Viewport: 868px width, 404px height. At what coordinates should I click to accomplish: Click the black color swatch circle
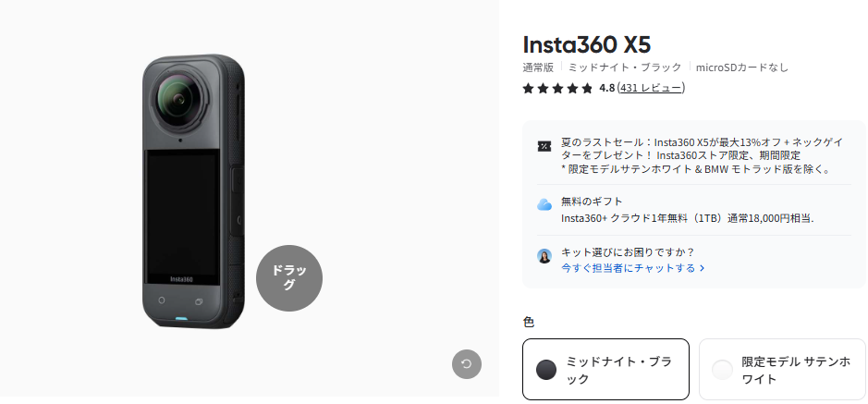pos(546,370)
